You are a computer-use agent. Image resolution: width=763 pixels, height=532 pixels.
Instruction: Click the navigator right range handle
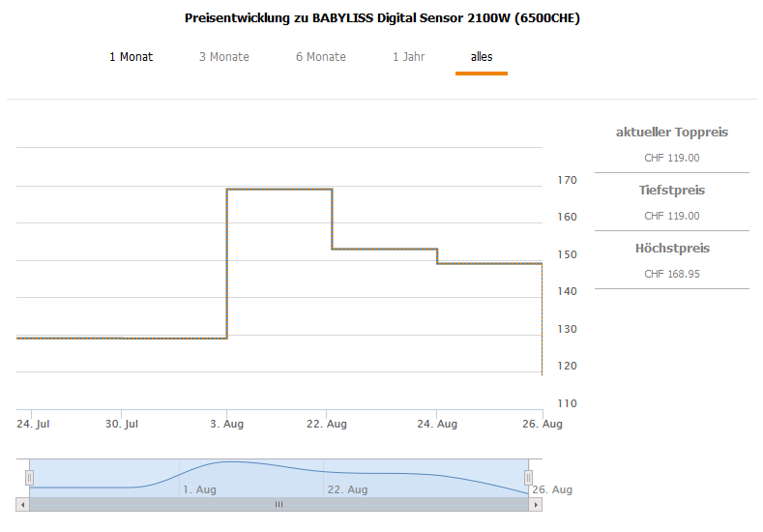click(x=528, y=478)
